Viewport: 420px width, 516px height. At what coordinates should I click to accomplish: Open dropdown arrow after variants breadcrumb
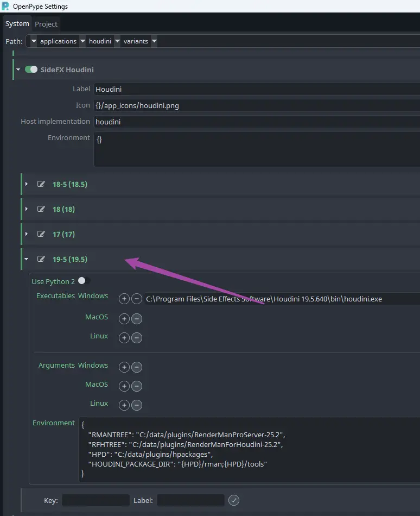[x=154, y=41]
